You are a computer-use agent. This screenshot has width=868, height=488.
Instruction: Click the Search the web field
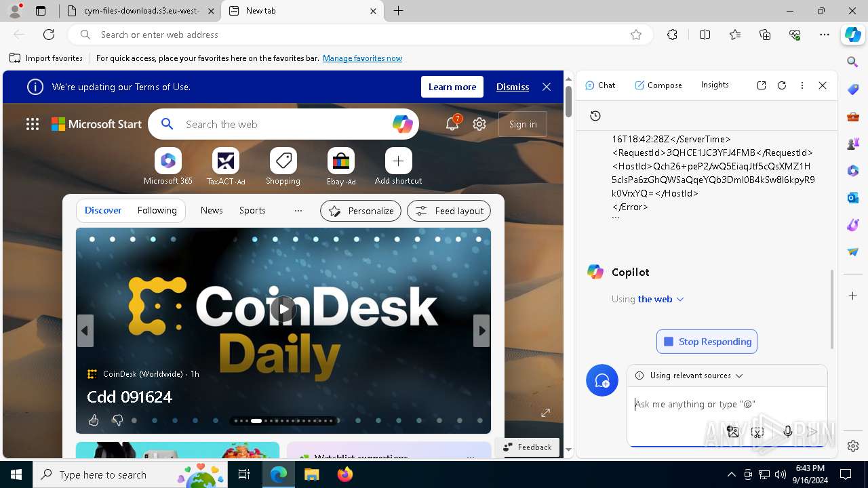coord(285,124)
